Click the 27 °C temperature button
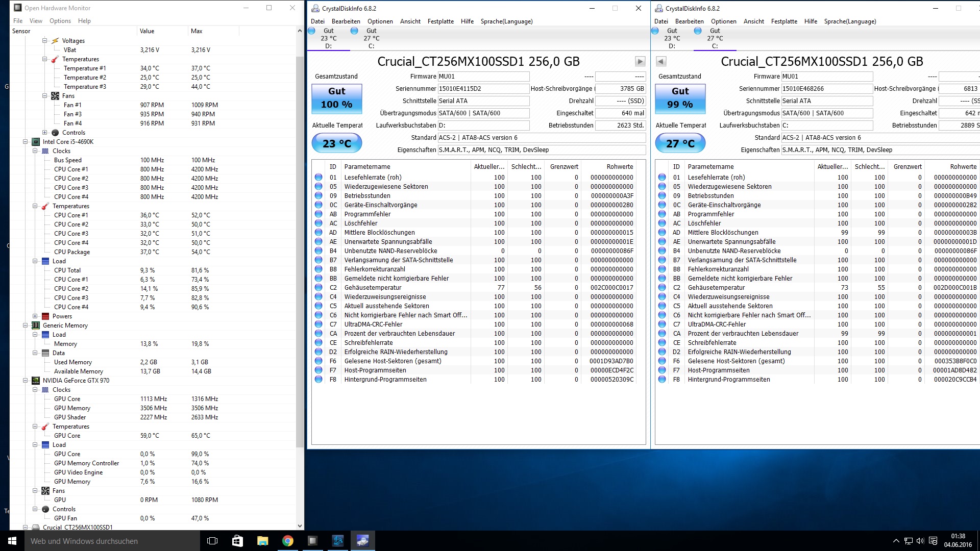 pos(680,143)
